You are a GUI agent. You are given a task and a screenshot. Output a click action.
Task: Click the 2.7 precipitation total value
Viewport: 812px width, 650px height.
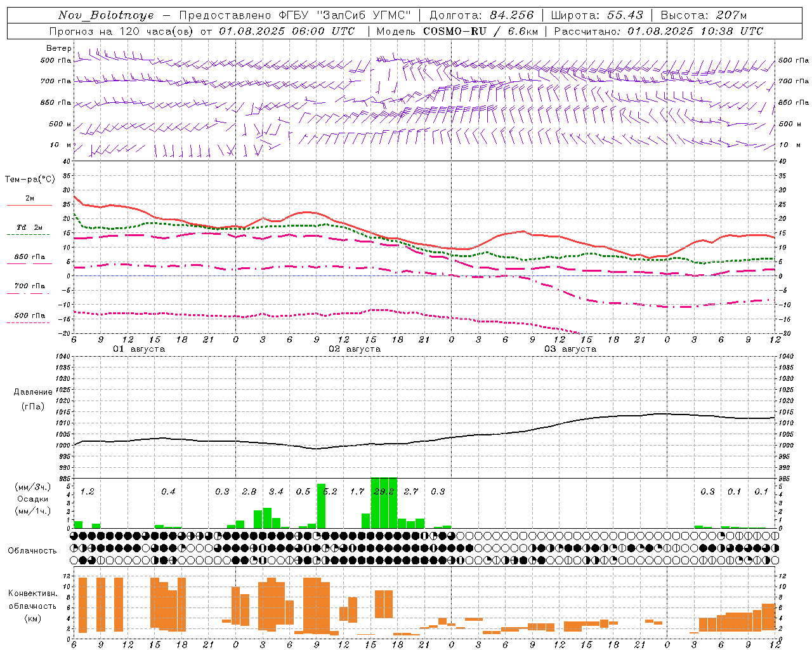click(x=411, y=492)
